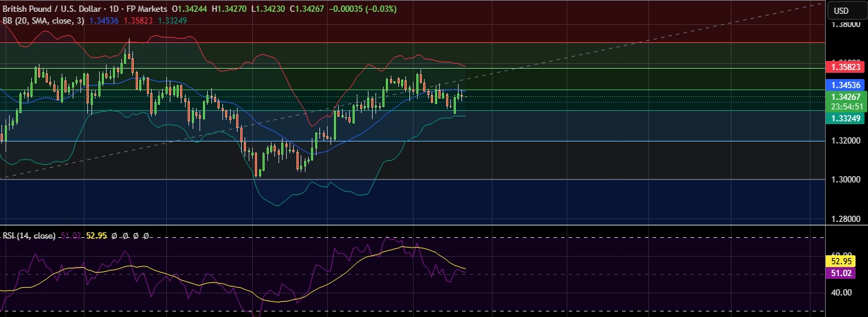Click the 1.28000 price scale value

coord(847,219)
